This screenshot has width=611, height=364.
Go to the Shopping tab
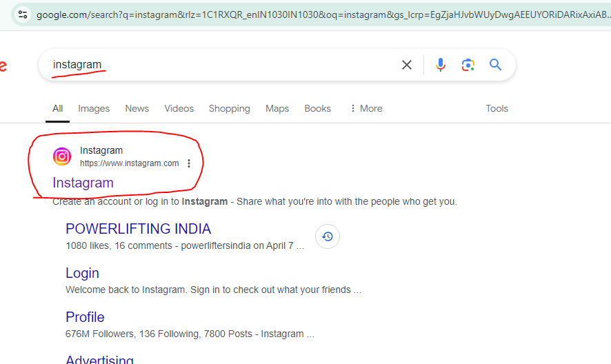click(229, 108)
